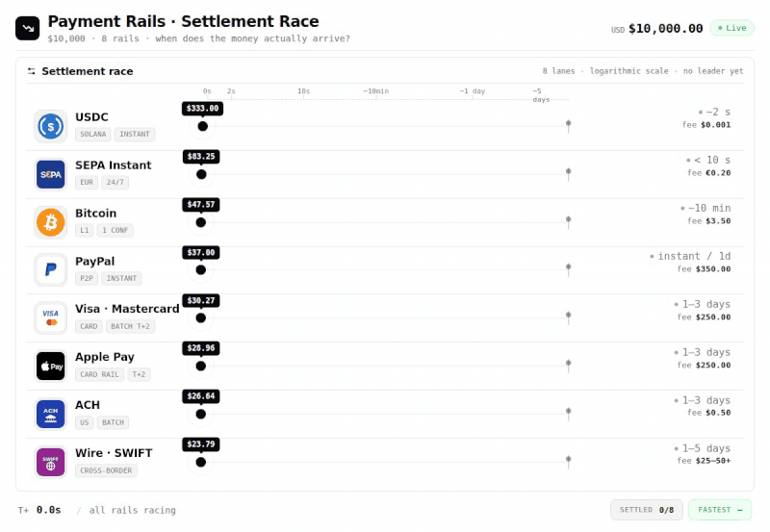The height and width of the screenshot is (532, 770).
Task: Click the $10,000.00 USD amount
Action: pyautogui.click(x=665, y=29)
